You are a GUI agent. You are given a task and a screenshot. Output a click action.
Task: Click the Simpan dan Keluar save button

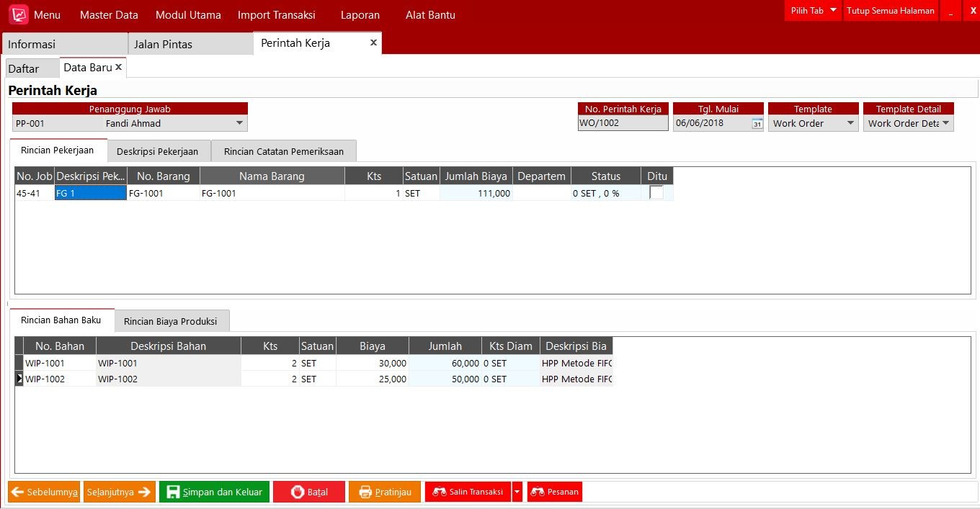tap(215, 492)
